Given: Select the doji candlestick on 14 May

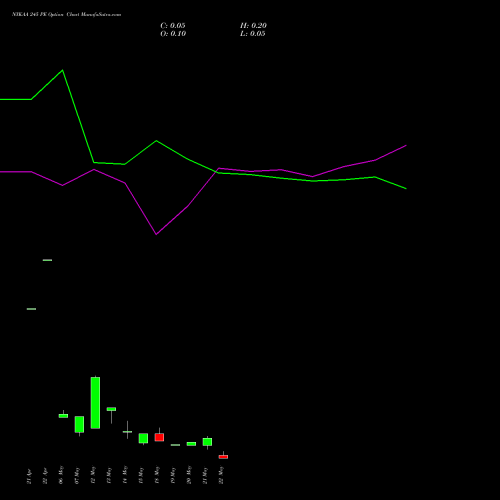Looking at the screenshot, I should [127, 431].
